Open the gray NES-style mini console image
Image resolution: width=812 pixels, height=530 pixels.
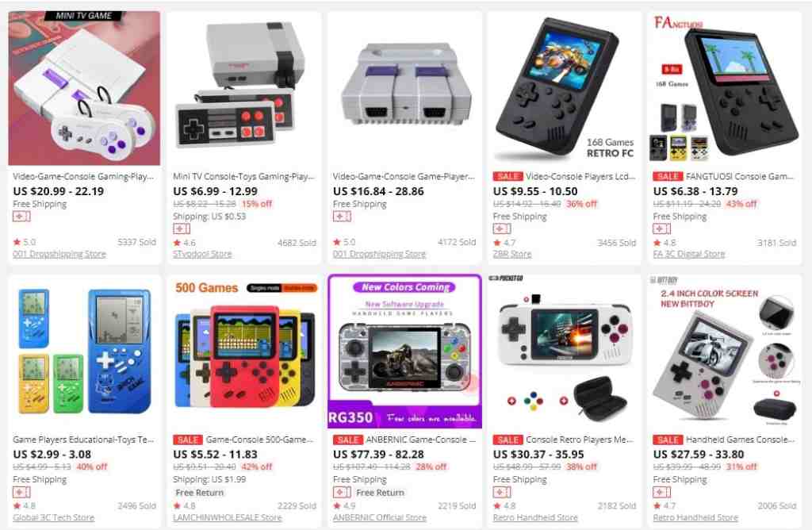244,88
